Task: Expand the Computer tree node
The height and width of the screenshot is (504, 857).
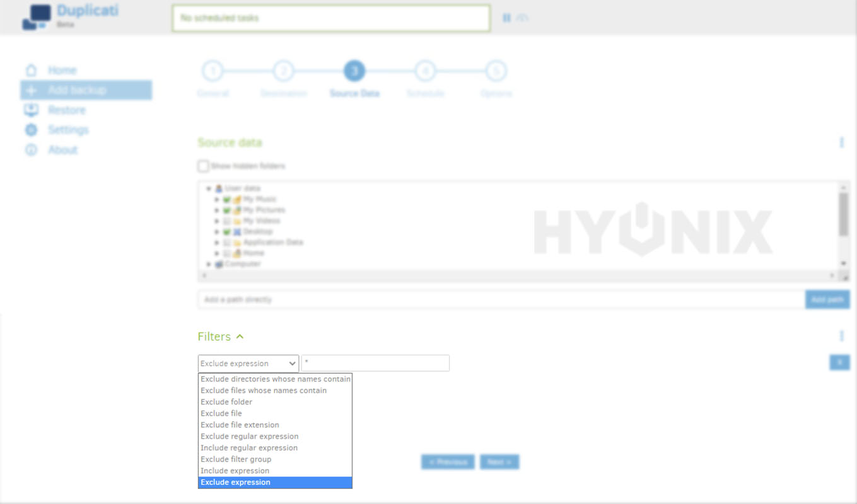Action: (209, 264)
